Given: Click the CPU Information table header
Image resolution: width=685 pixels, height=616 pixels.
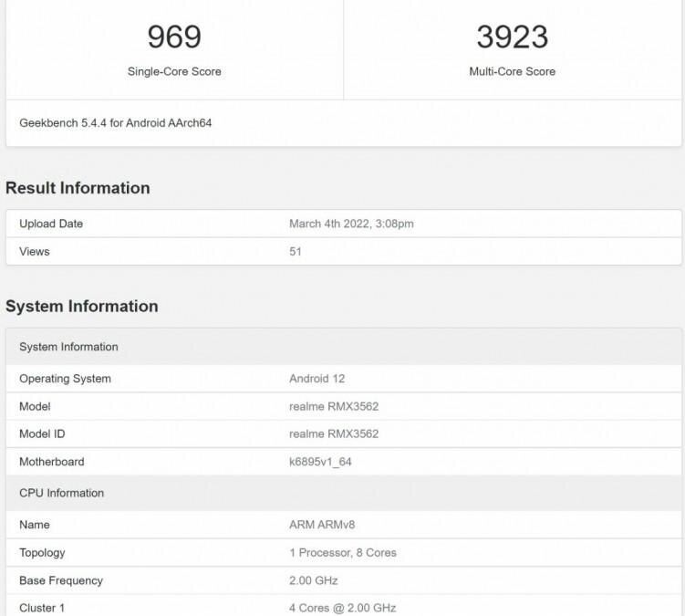Looking at the screenshot, I should pos(61,493).
